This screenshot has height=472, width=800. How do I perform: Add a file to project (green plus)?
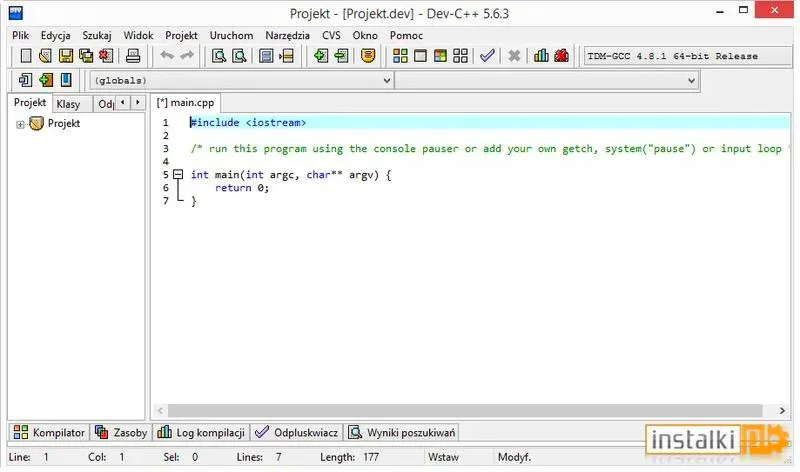(321, 56)
